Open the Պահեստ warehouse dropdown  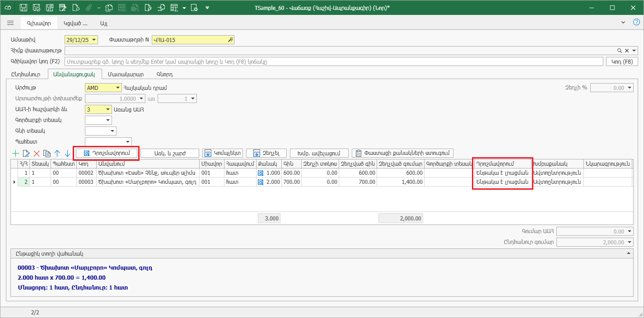[x=128, y=142]
